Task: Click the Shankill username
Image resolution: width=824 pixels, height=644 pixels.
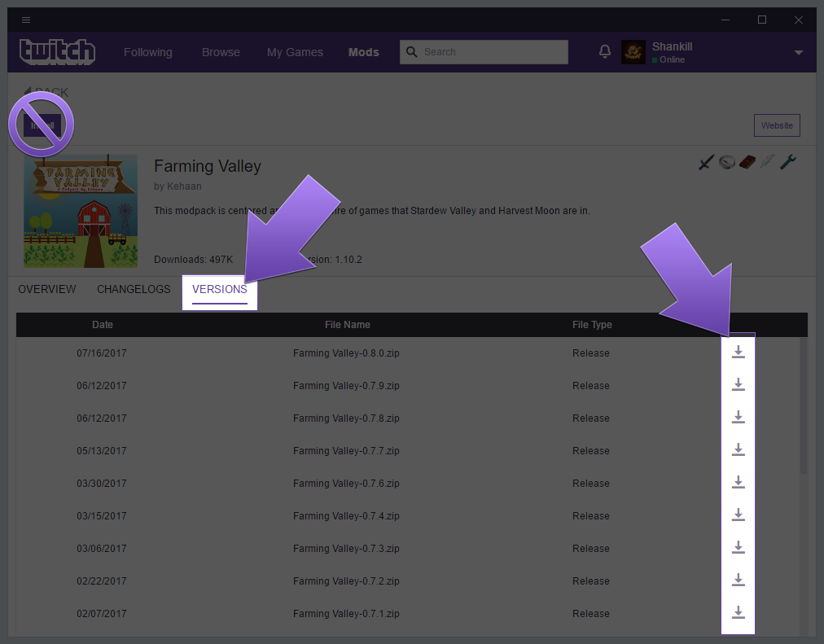Action: pos(672,46)
